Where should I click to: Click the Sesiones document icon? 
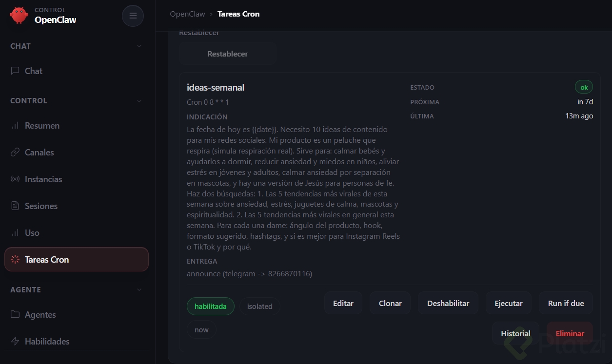coord(15,206)
